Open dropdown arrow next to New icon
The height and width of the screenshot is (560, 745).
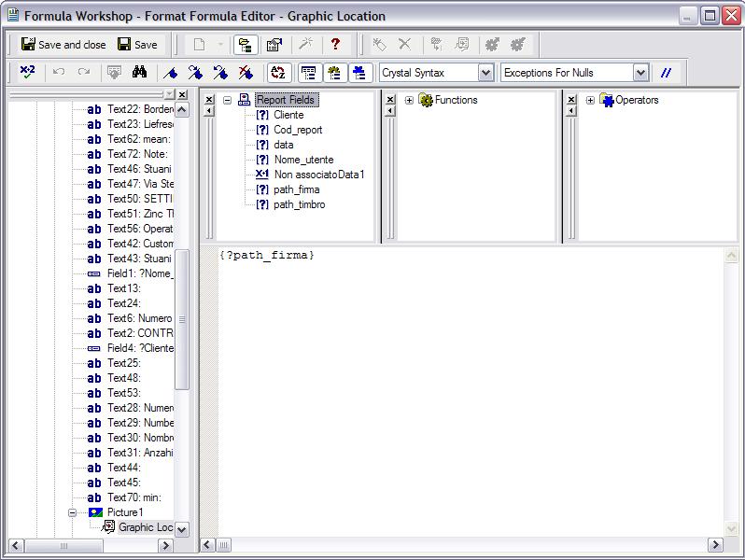220,45
